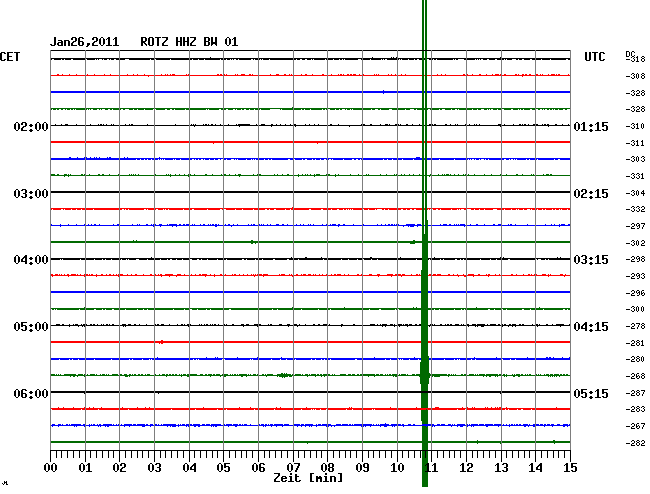
Task: Click the 02:15 UTC time label
Action: point(591,194)
